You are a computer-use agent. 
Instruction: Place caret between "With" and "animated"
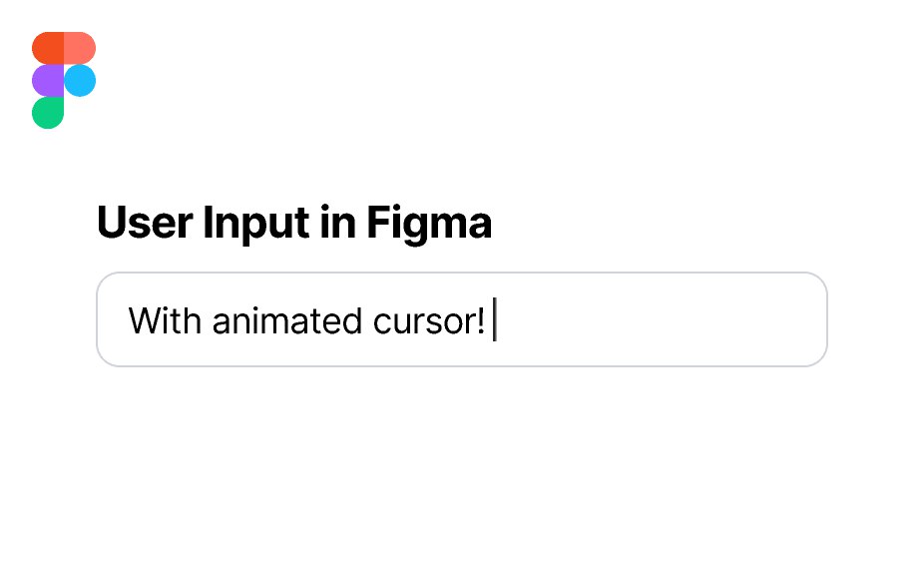(x=207, y=321)
